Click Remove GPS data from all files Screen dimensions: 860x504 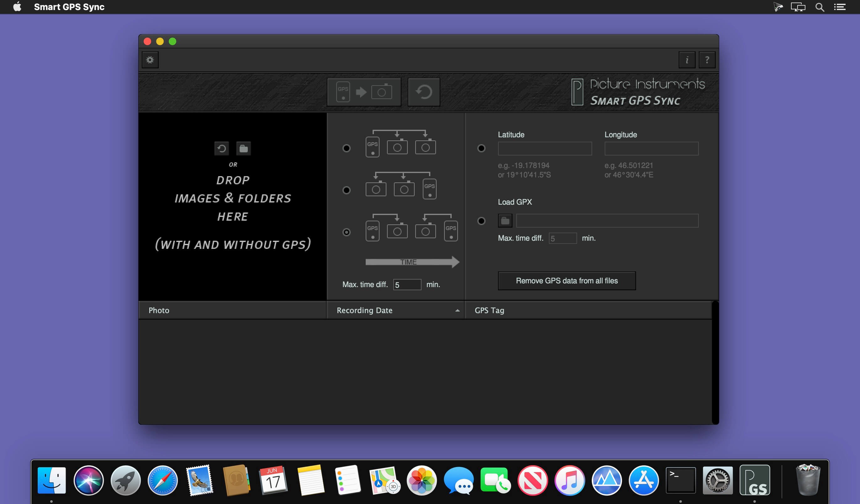(566, 281)
